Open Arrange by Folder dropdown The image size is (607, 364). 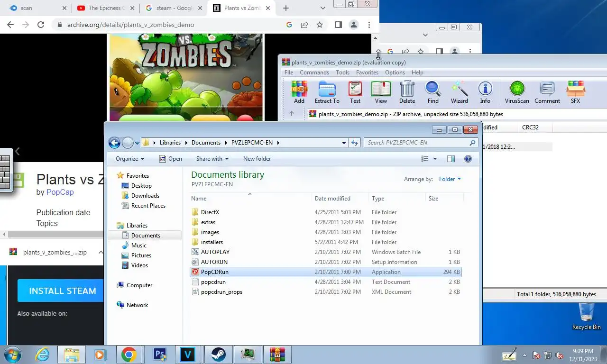(450, 179)
